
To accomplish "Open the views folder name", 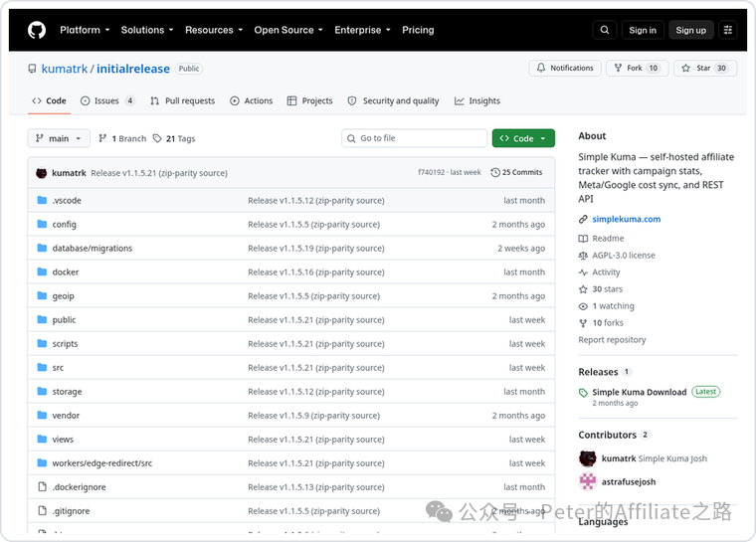I will tap(63, 440).
